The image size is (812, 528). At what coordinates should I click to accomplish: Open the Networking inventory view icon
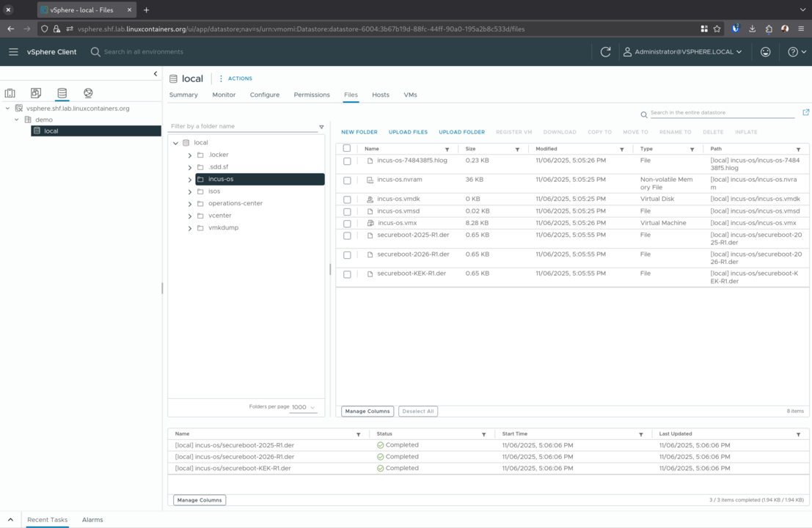click(88, 93)
